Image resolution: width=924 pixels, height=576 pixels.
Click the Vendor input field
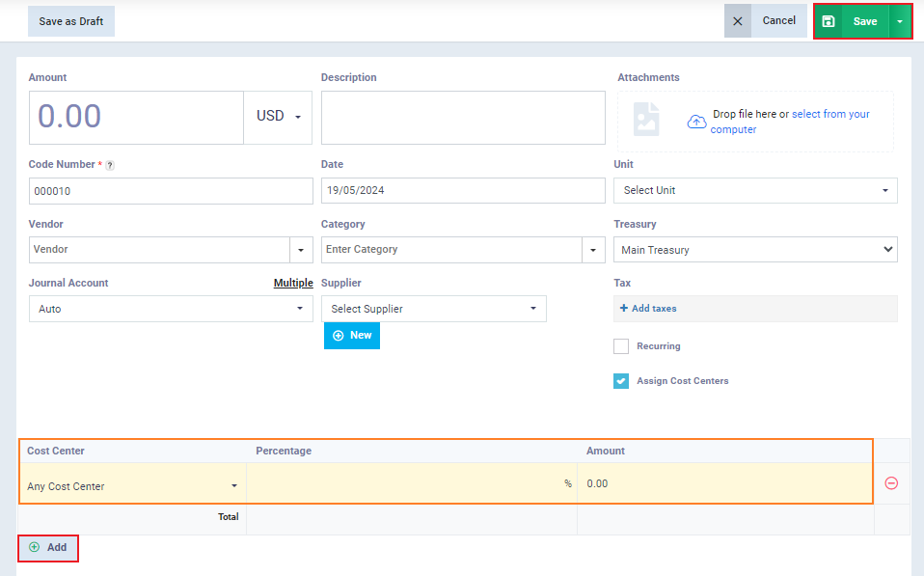pyautogui.click(x=159, y=250)
